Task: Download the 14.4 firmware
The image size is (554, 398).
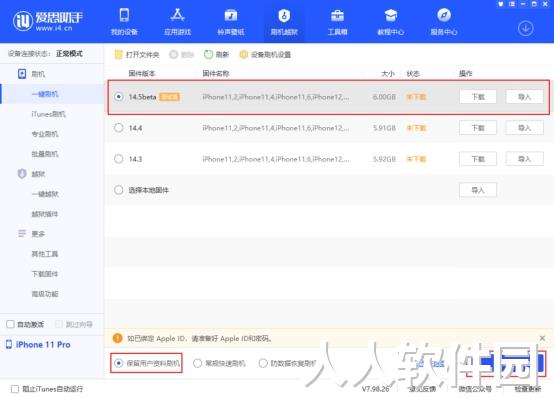Action: click(478, 128)
